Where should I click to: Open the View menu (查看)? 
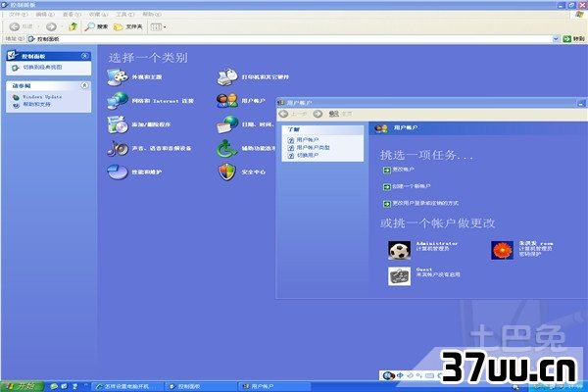pyautogui.click(x=72, y=15)
